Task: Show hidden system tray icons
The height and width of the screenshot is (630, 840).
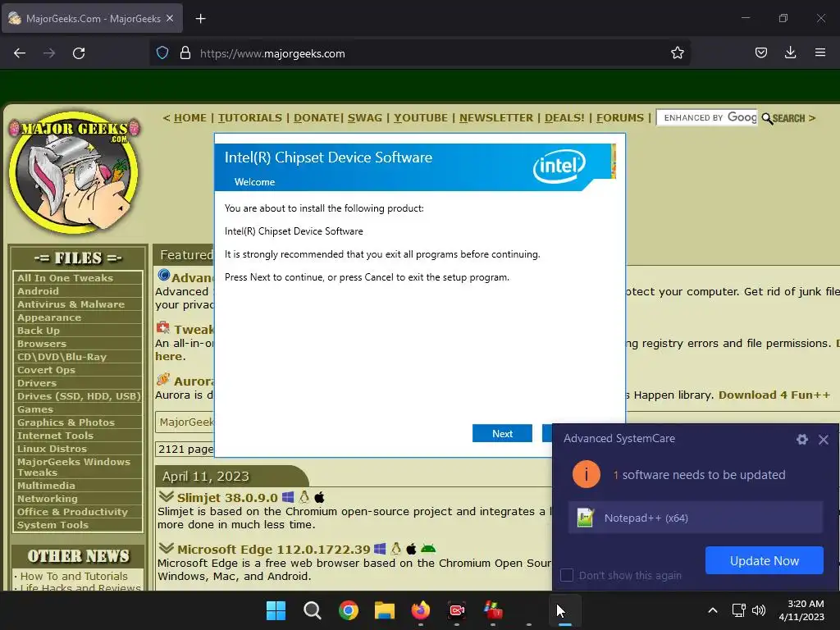Action: point(713,610)
